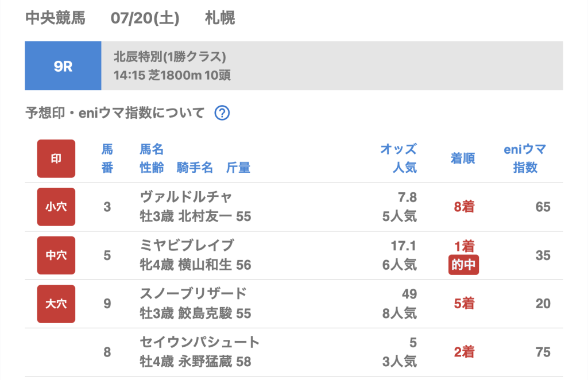Viewport: 588px width, 380px height.
Task: Select the blue 9R race tab
Action: (63, 66)
